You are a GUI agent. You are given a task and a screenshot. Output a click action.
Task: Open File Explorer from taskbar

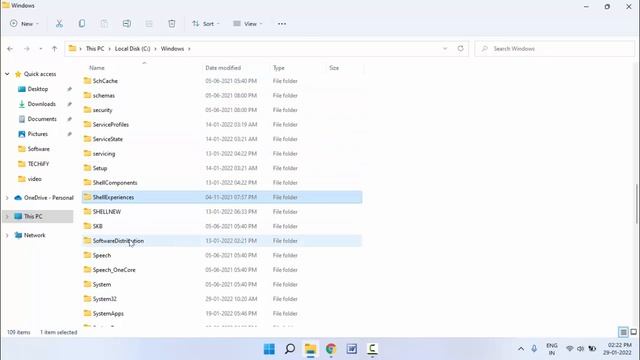(311, 349)
